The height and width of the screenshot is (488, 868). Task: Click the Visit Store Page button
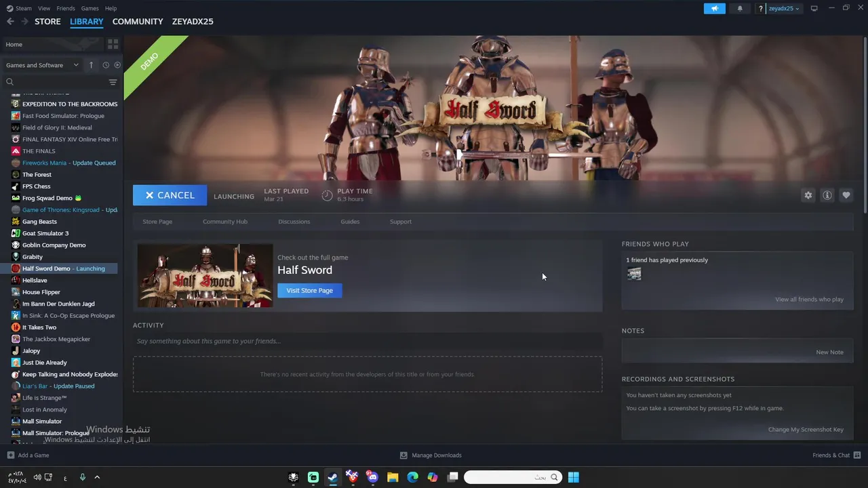(x=310, y=290)
